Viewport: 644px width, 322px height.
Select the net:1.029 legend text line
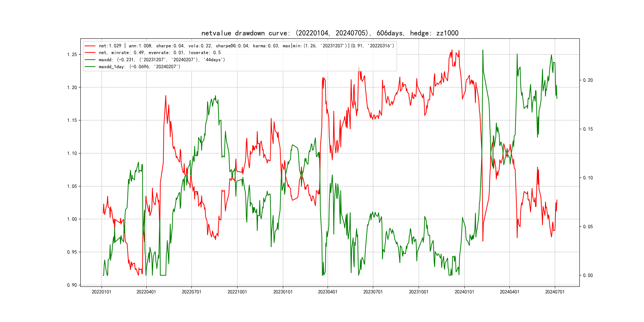pos(246,46)
